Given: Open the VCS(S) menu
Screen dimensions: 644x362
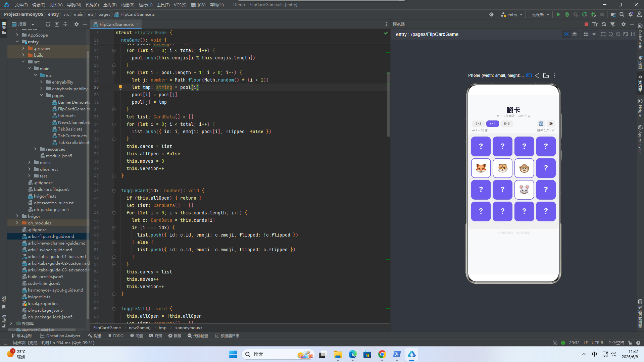Looking at the screenshot, I should coord(180,5).
